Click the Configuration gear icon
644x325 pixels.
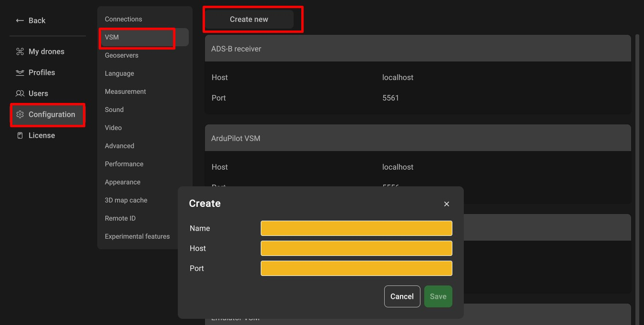[x=20, y=114]
